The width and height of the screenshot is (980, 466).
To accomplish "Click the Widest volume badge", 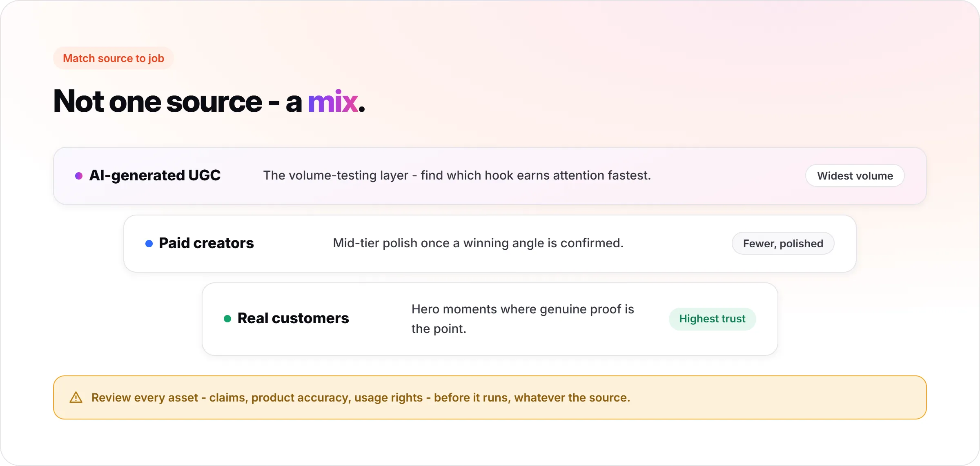I will click(x=855, y=176).
